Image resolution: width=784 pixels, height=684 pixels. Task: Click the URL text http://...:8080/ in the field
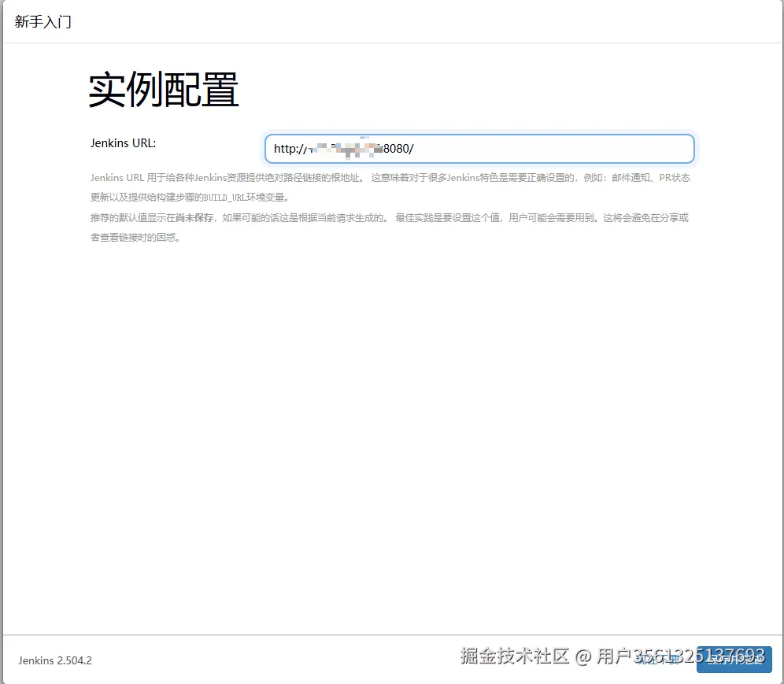pos(344,148)
